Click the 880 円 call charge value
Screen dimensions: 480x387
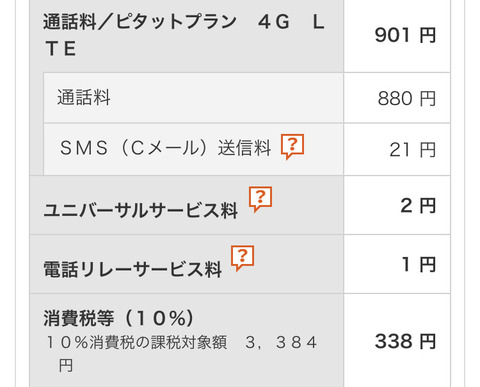pos(407,99)
